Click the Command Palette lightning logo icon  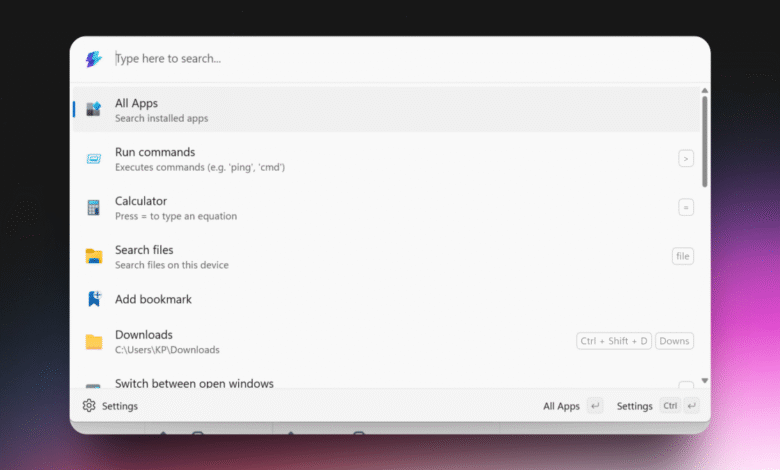click(x=94, y=59)
